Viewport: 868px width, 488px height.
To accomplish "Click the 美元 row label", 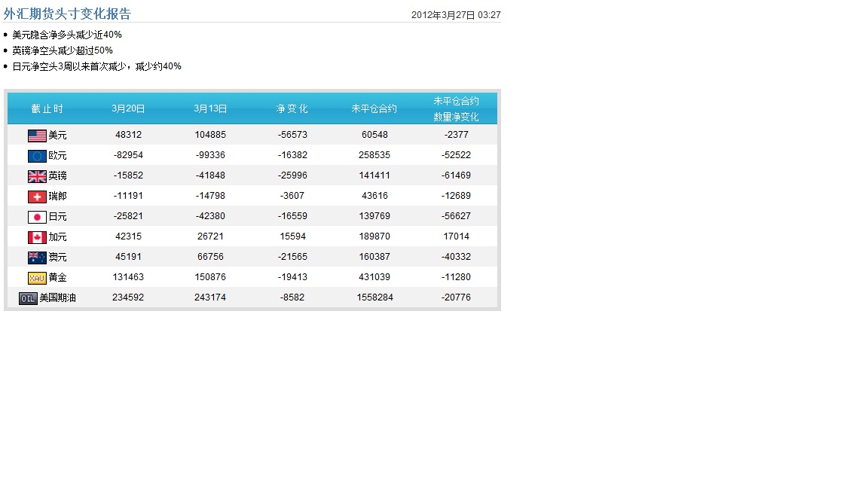I will click(x=57, y=135).
